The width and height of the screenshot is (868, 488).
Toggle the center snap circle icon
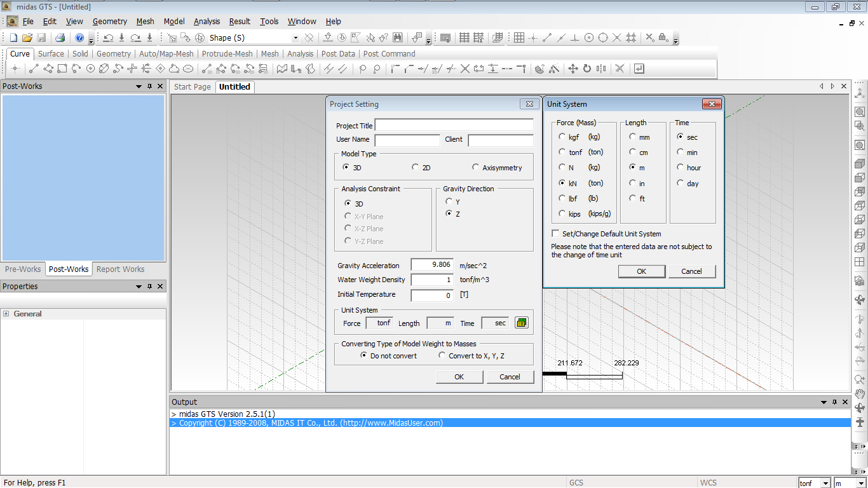589,38
